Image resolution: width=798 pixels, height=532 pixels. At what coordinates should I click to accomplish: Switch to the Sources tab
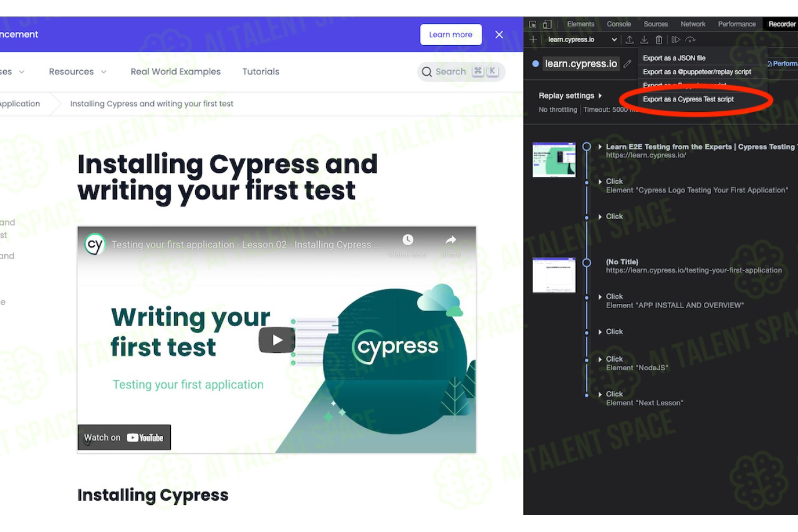coord(655,24)
